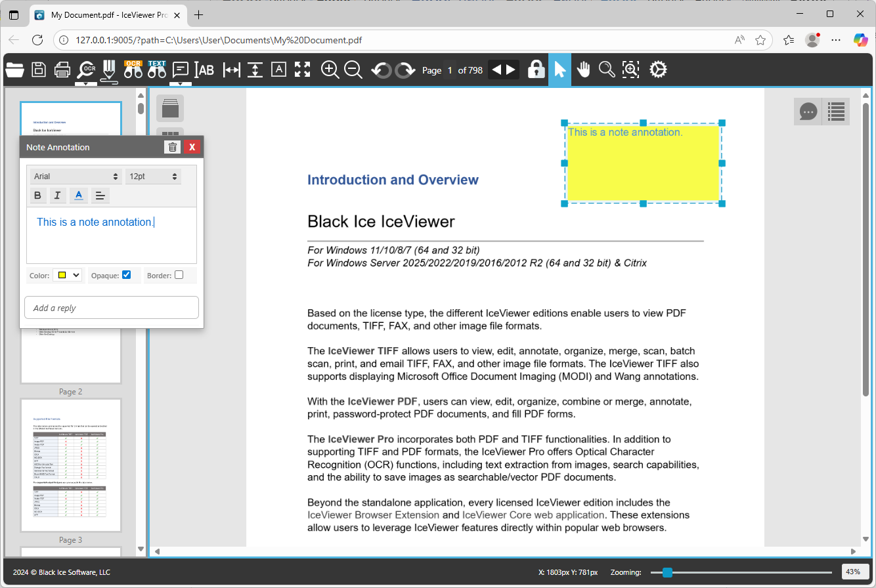Fit the page to height
The image size is (876, 588).
click(x=255, y=70)
